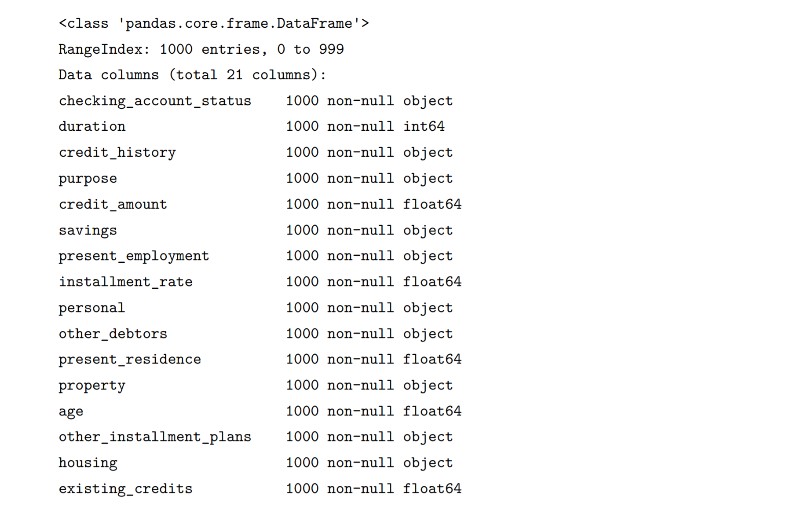The image size is (812, 529).
Task: Select the int64 dtype for duration
Action: [x=424, y=126]
